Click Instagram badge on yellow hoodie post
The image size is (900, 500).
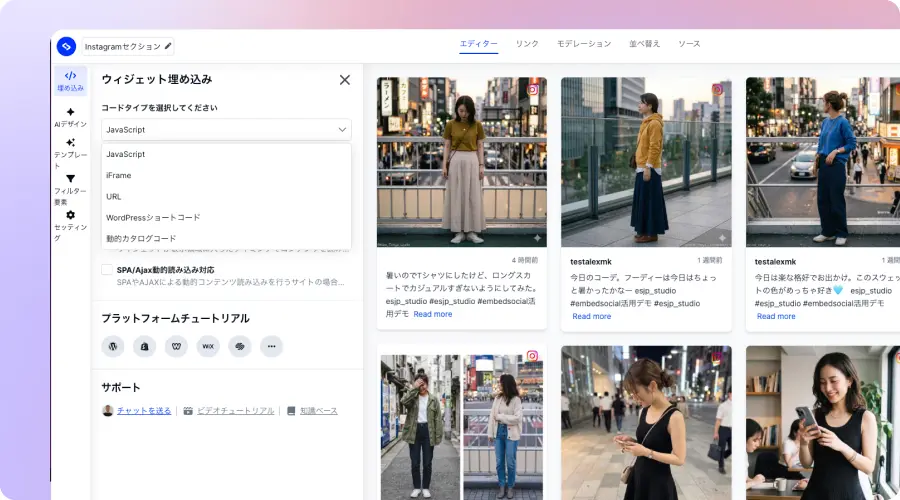coord(717,90)
